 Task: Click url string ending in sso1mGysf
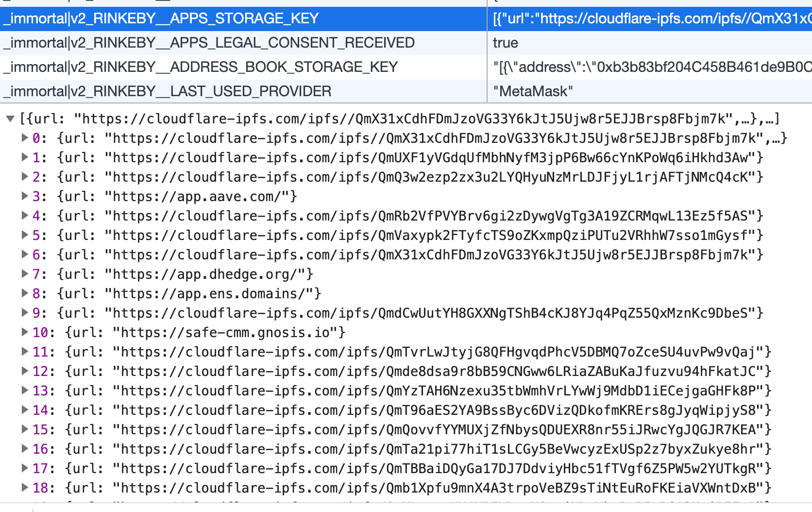point(430,235)
